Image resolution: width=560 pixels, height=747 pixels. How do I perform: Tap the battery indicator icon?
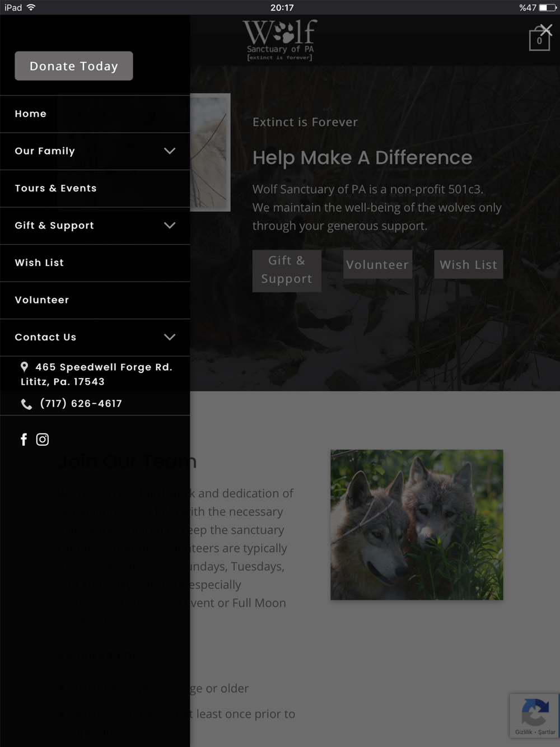[x=547, y=7]
